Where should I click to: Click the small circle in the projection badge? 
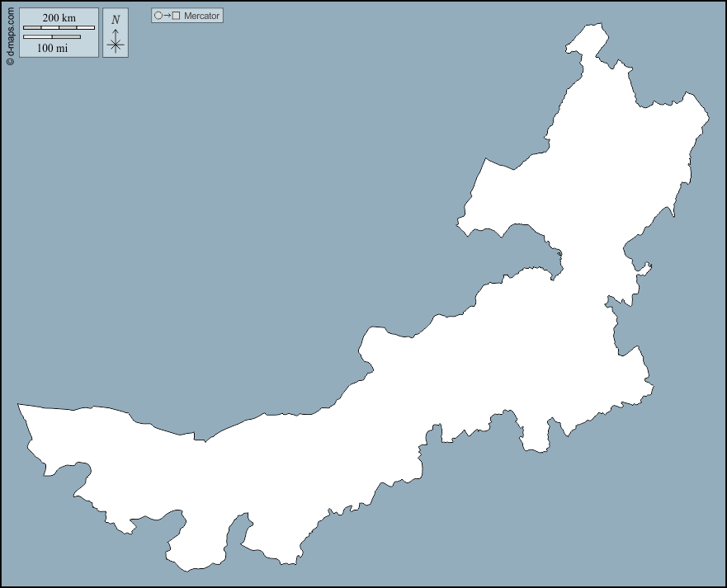(x=158, y=16)
